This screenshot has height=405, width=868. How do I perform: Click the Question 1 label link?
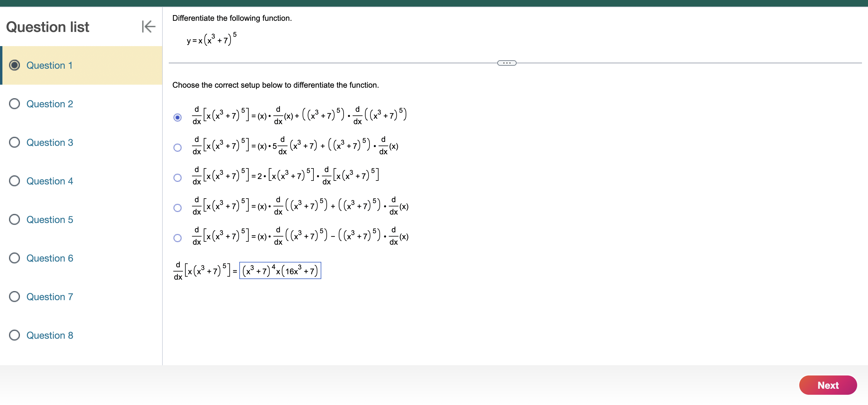tap(49, 65)
